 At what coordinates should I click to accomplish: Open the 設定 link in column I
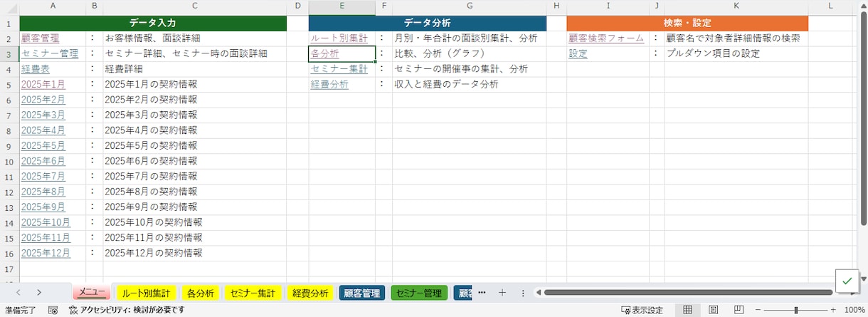(578, 53)
